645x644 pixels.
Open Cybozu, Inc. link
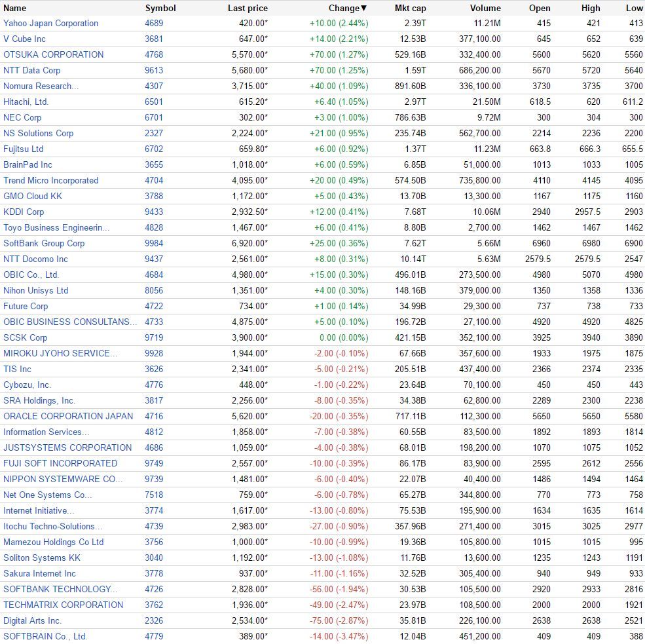27,385
